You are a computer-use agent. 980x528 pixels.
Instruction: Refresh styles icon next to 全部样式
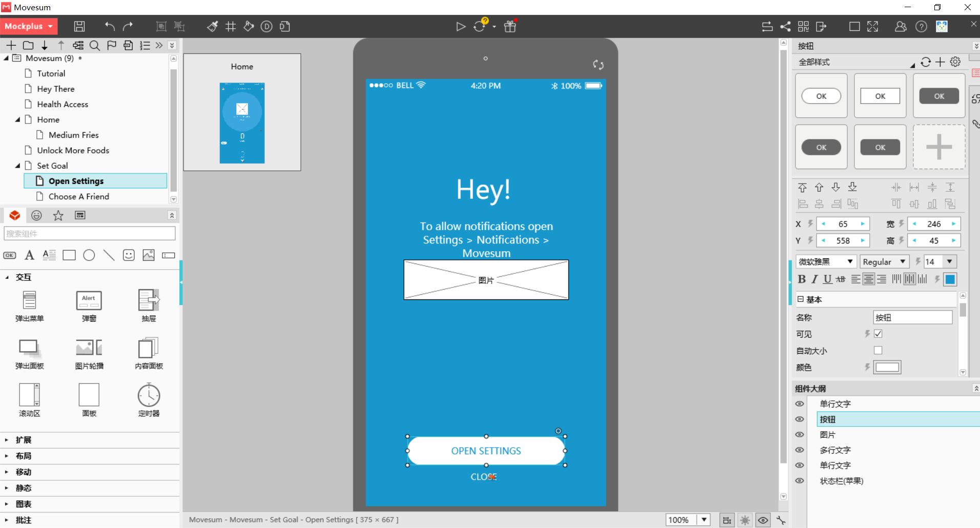[926, 62]
